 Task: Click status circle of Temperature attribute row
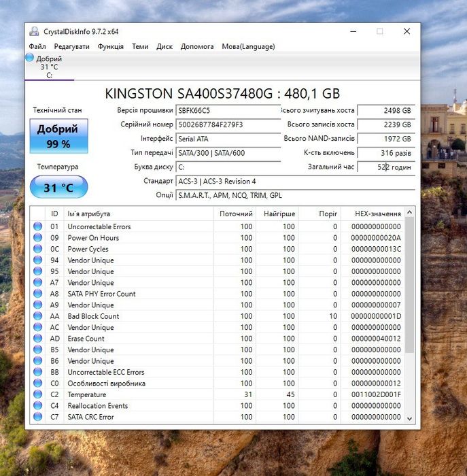click(37, 394)
